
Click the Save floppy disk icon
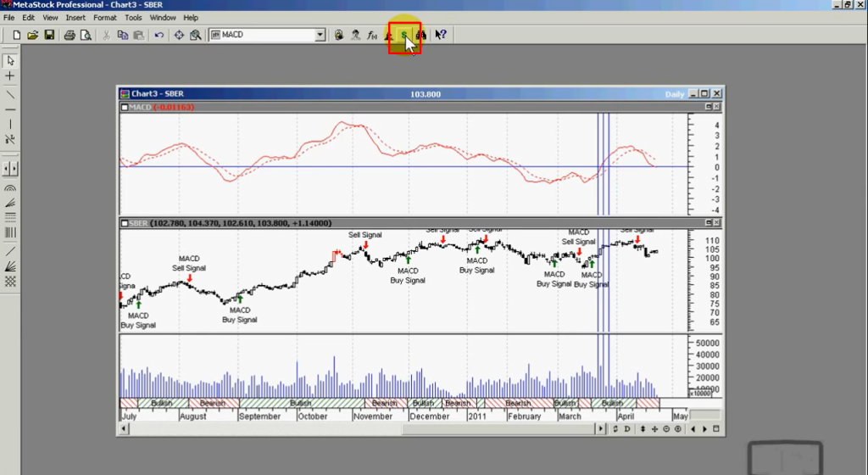tap(49, 35)
